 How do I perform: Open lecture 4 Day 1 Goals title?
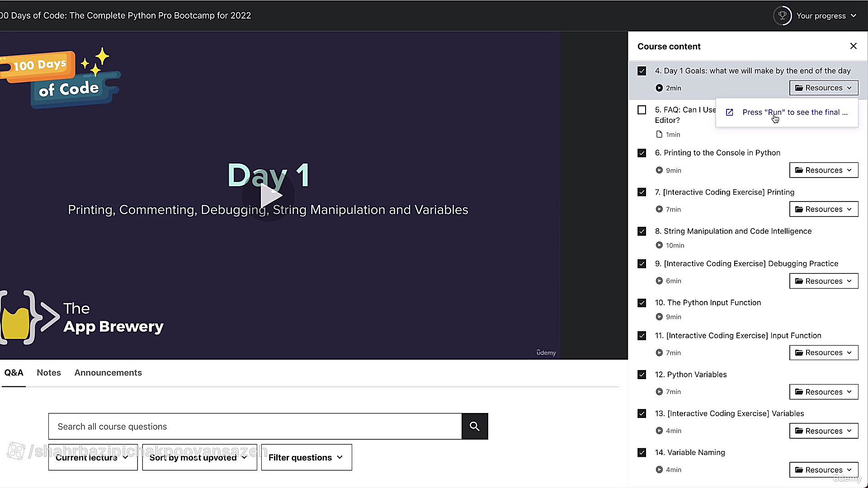pos(753,71)
